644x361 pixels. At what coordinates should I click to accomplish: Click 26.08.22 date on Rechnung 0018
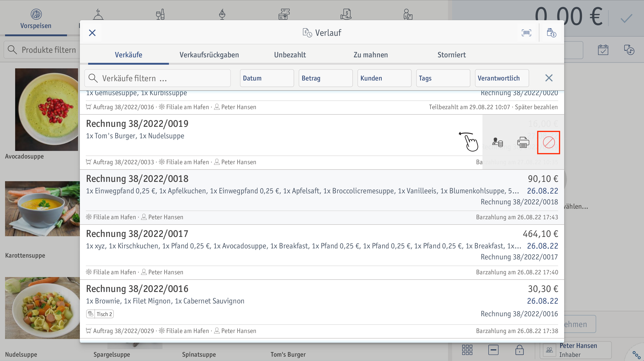(x=543, y=191)
